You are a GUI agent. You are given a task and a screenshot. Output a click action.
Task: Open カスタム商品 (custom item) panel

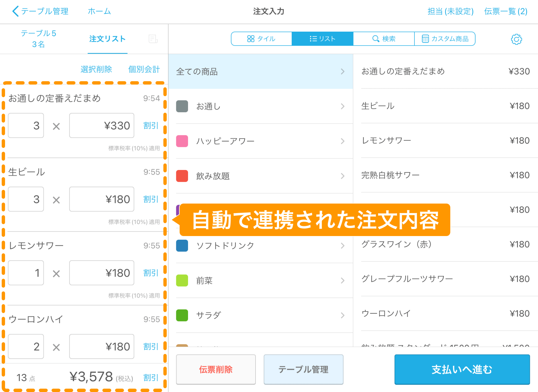445,39
